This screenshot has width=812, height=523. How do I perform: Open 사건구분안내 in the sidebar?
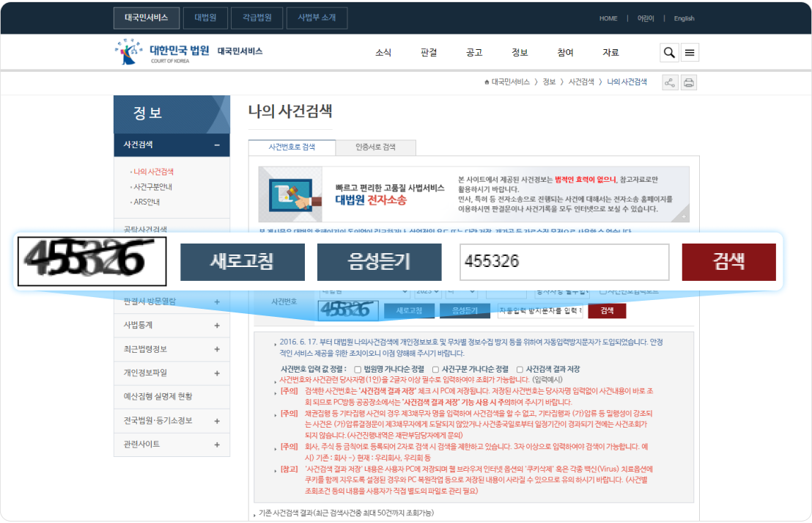tap(152, 186)
